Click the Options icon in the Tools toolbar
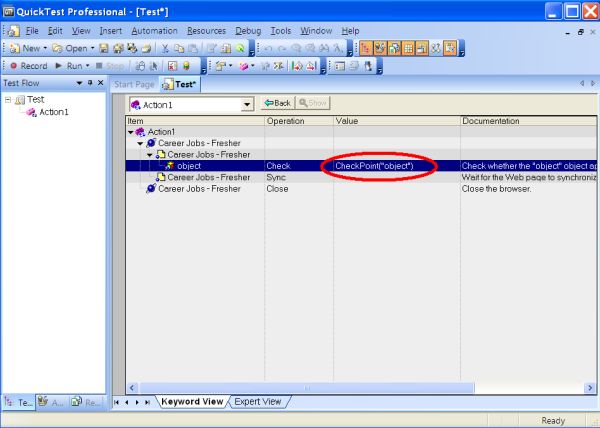This screenshot has width=600, height=428. 339,66
